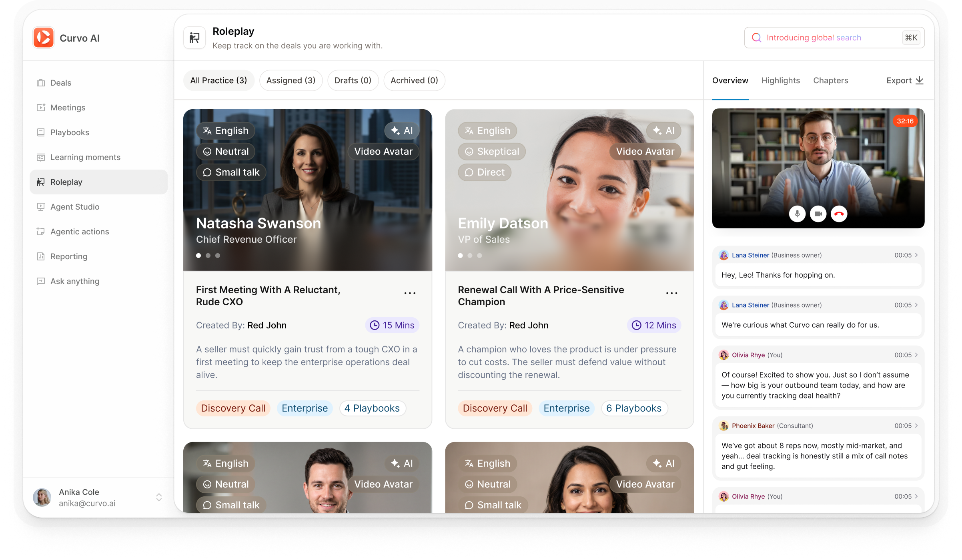This screenshot has height=560, width=962.
Task: Click Olivia Rhye's avatar on "Of course!" message
Action: point(724,355)
